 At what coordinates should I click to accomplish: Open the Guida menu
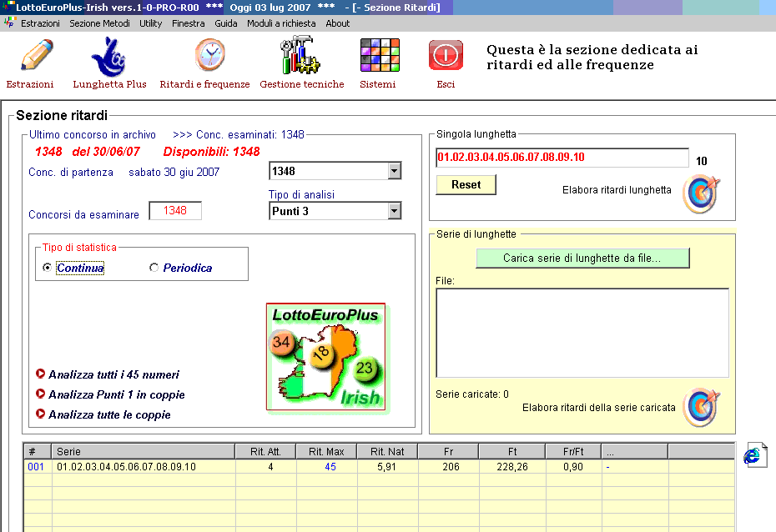[225, 23]
